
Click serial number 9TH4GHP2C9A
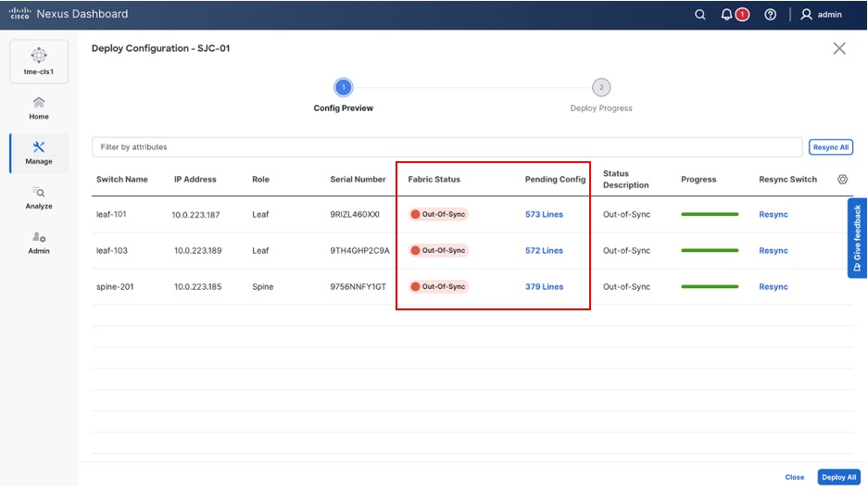359,251
